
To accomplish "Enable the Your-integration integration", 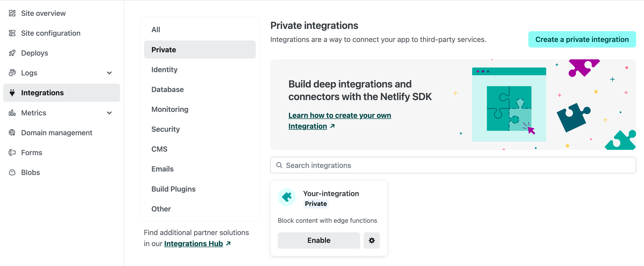I will pos(319,240).
